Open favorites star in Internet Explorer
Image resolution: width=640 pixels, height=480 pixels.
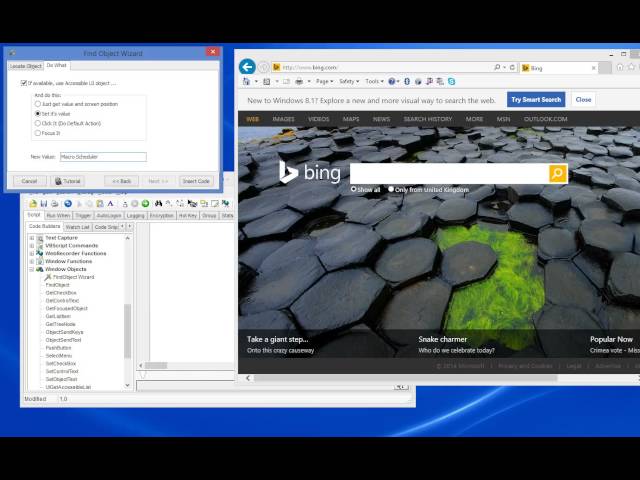631,67
